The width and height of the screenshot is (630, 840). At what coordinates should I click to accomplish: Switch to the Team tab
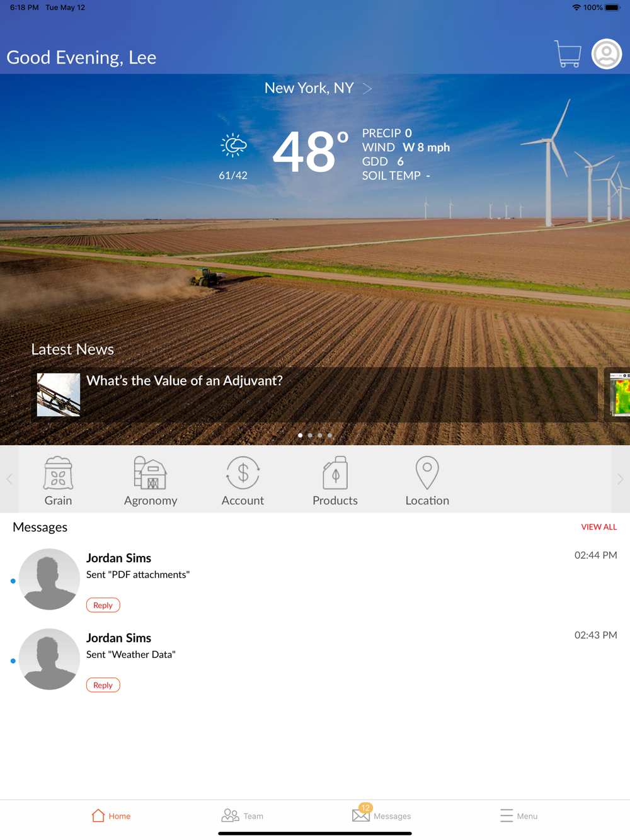[x=243, y=815]
